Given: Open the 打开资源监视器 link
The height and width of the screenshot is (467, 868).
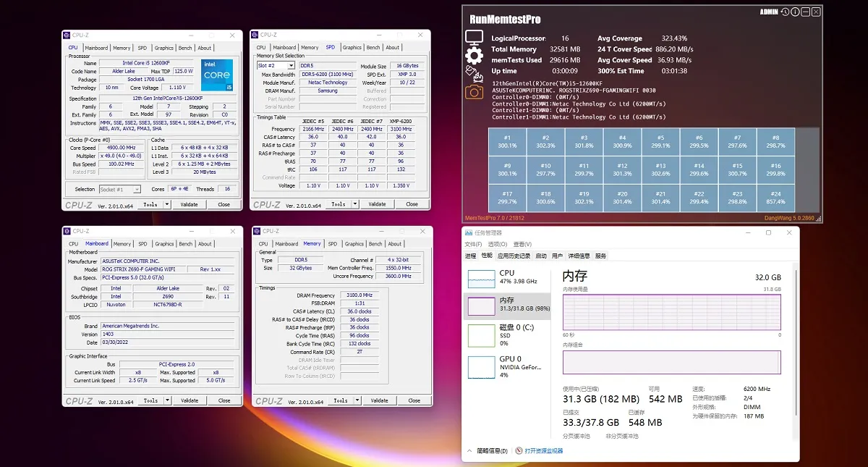Looking at the screenshot, I should click(544, 450).
